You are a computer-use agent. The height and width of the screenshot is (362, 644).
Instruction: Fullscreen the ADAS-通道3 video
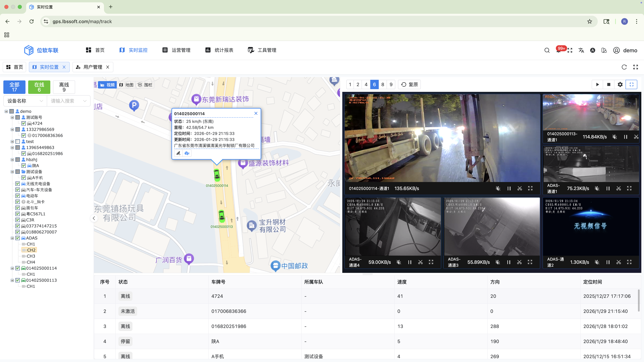pyautogui.click(x=530, y=262)
